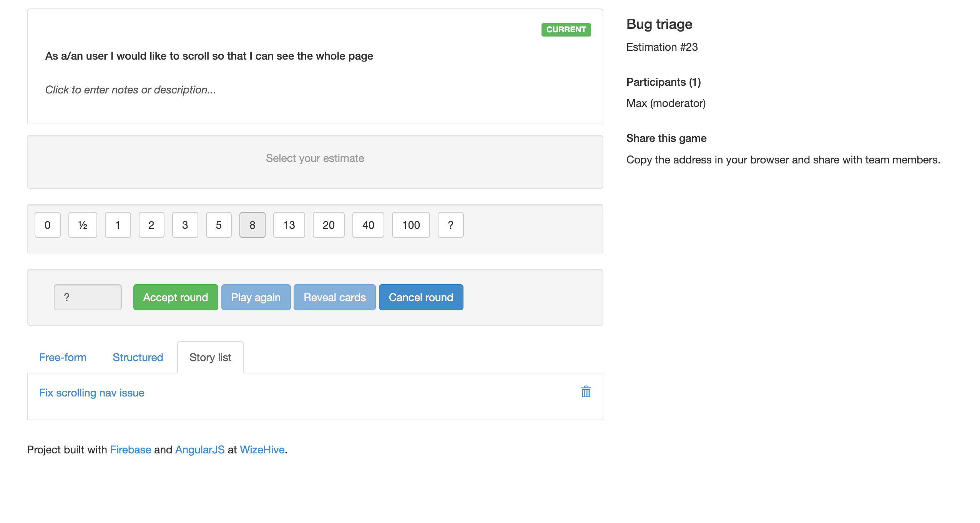Screen dimensions: 980x523
Task: Open the Story list tab
Action: (210, 357)
